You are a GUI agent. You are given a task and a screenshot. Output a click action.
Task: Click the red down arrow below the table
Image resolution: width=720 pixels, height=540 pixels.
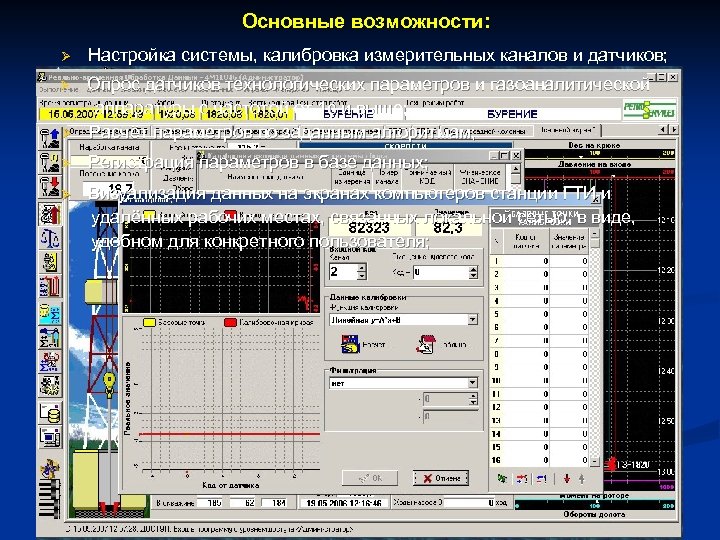[x=567, y=478]
